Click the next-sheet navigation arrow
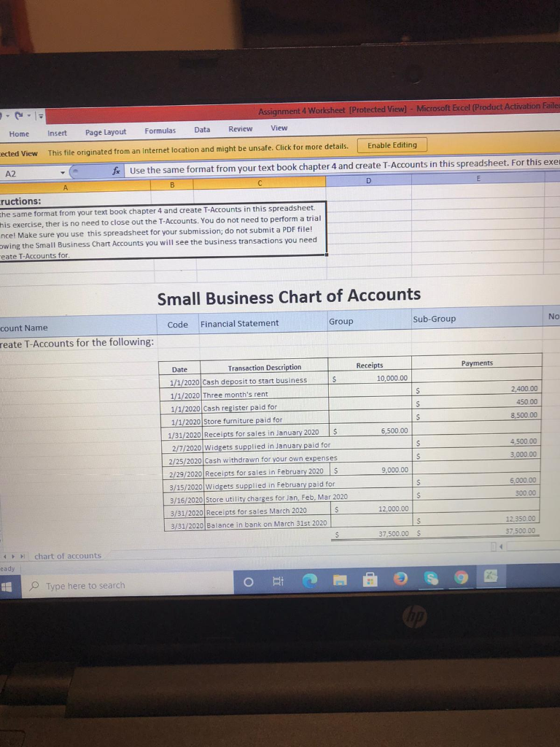 [14, 557]
